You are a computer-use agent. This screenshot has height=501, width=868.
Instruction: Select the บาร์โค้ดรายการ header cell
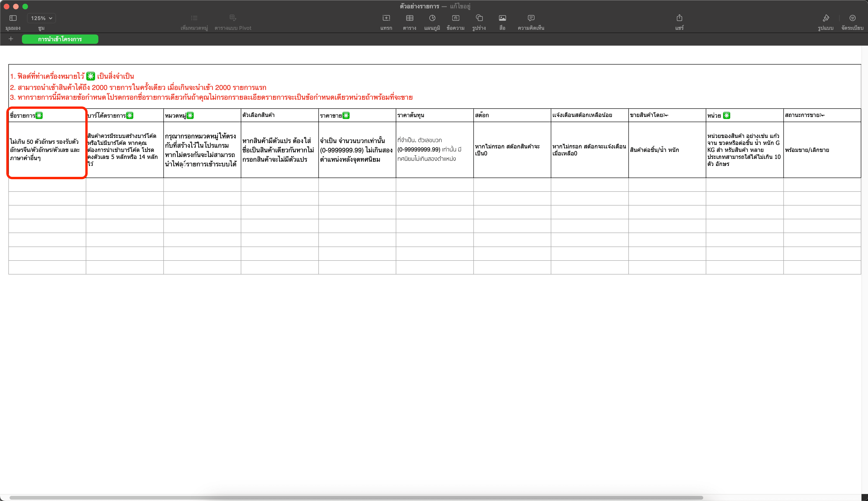[124, 115]
